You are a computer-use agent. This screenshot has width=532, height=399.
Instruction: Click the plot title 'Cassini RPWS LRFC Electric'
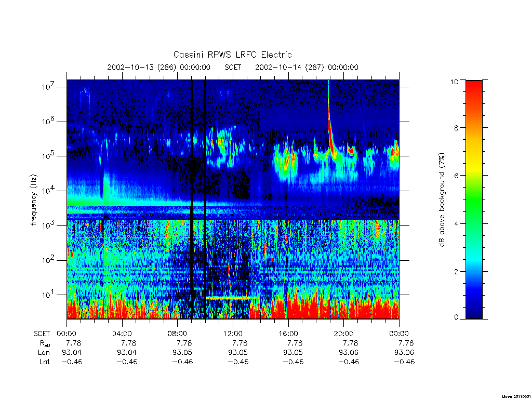click(x=232, y=55)
